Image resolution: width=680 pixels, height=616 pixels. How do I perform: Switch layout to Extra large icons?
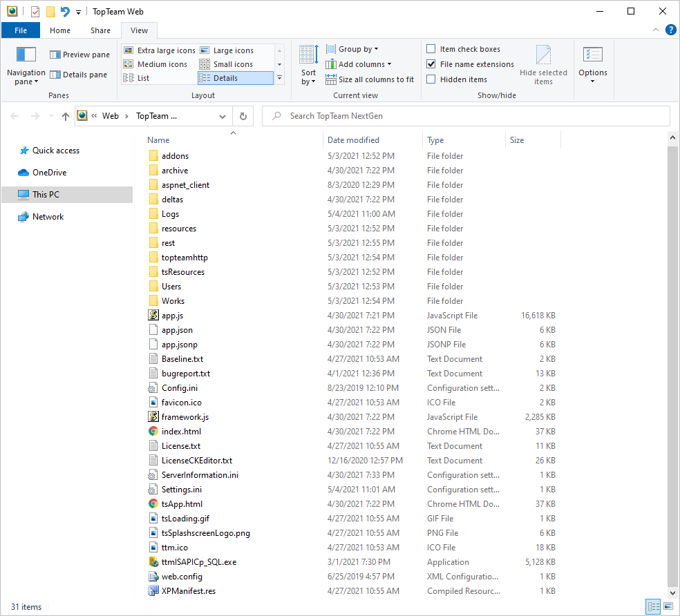[159, 50]
